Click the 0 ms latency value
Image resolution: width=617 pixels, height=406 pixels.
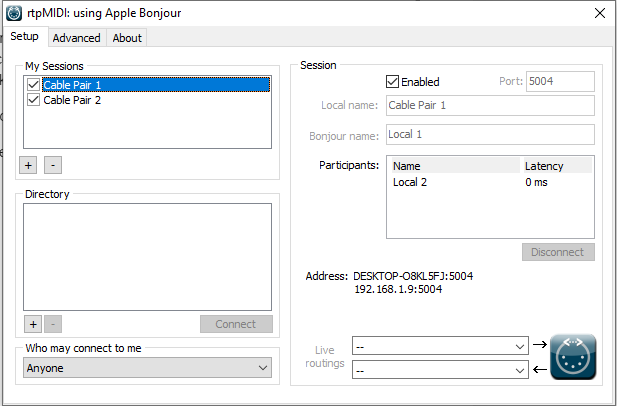536,182
